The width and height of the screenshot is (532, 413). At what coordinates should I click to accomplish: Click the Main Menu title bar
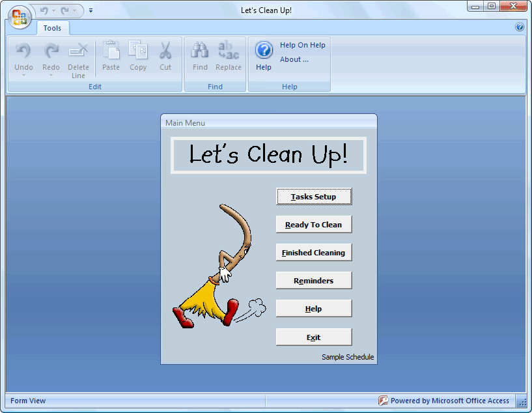tap(269, 122)
